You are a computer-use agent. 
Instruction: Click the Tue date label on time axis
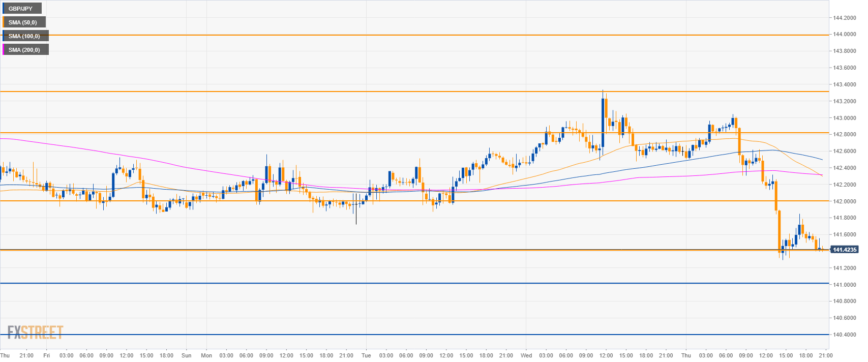pos(366,355)
